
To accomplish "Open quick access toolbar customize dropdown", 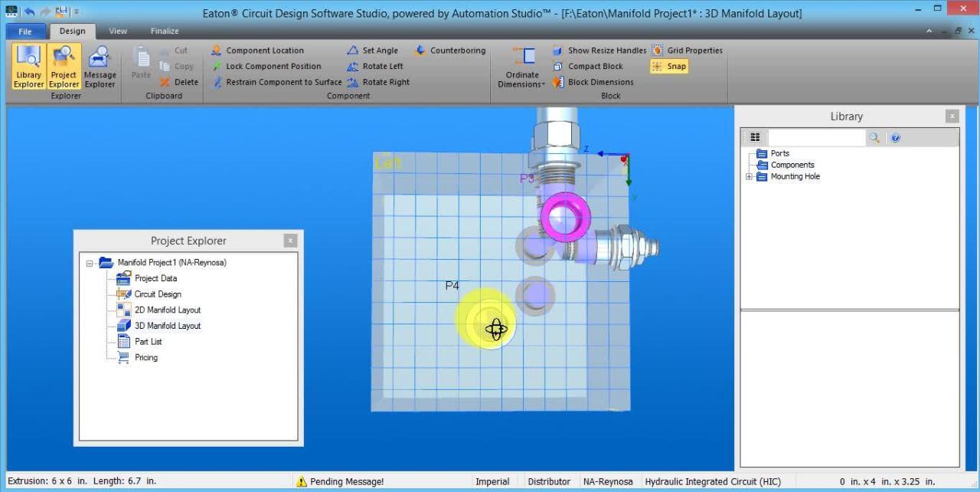I will pos(77,12).
